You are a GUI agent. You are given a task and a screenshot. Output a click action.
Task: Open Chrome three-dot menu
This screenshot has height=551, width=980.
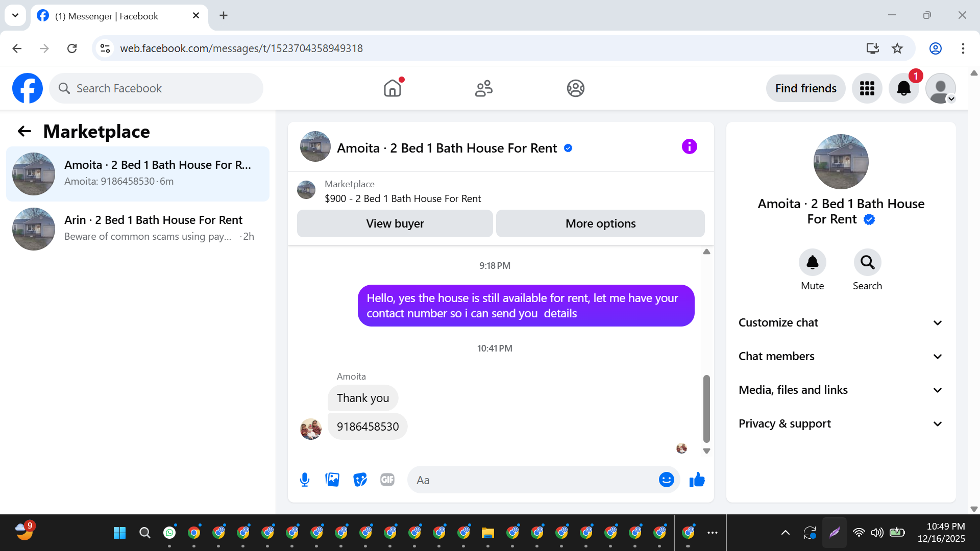963,48
